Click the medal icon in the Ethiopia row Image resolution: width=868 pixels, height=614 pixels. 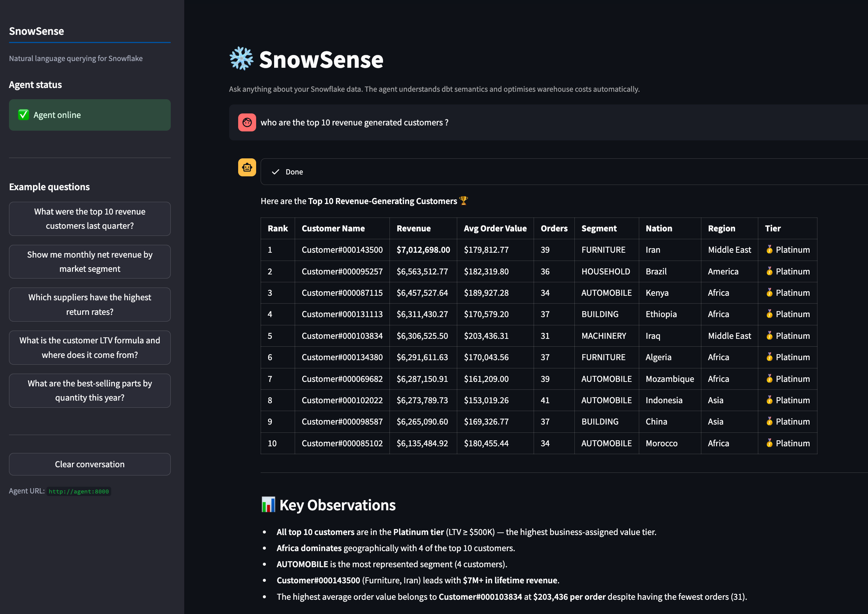(x=769, y=314)
